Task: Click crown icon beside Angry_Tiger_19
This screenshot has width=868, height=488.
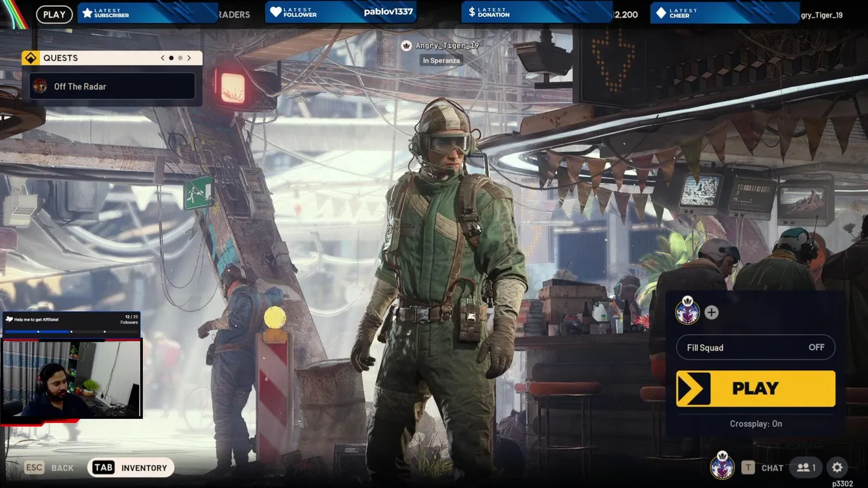Action: [406, 45]
